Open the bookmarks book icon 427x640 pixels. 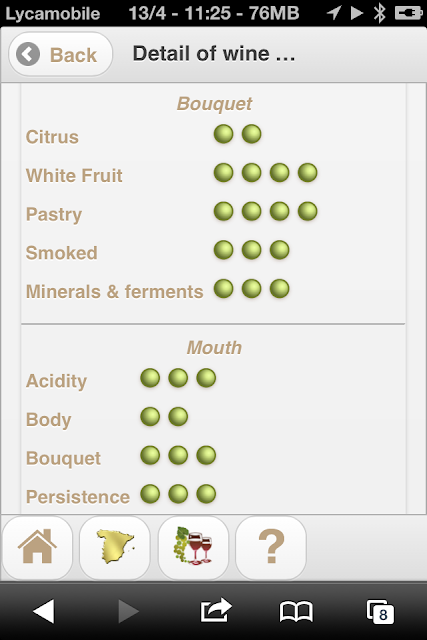click(x=296, y=611)
